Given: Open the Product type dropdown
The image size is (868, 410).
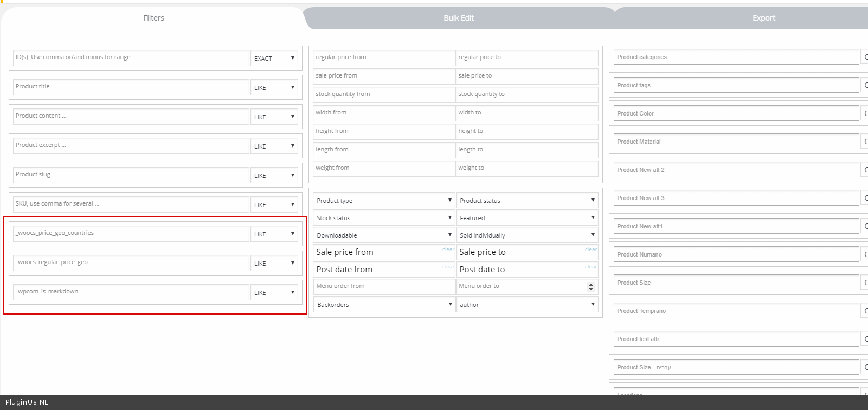Looking at the screenshot, I should click(x=384, y=201).
